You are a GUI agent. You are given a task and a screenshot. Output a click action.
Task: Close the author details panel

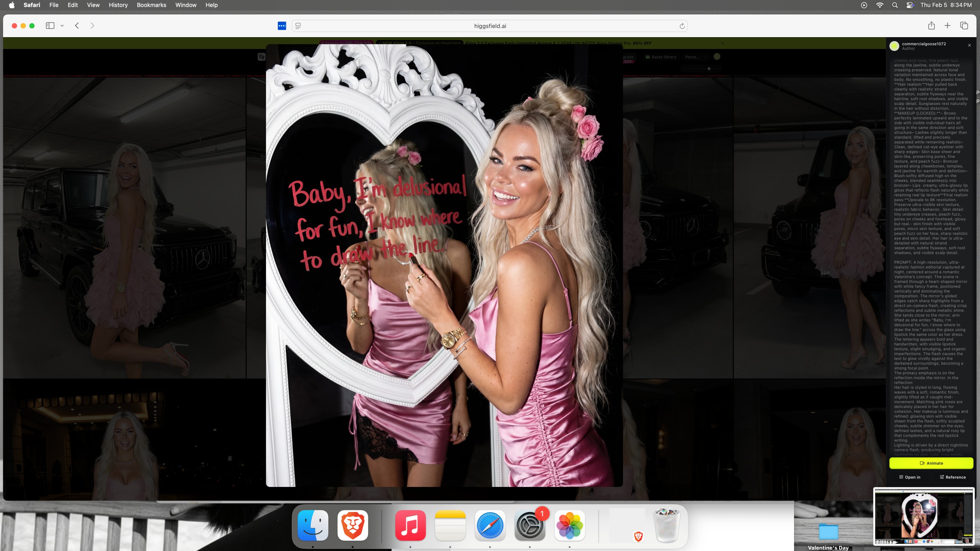(969, 45)
